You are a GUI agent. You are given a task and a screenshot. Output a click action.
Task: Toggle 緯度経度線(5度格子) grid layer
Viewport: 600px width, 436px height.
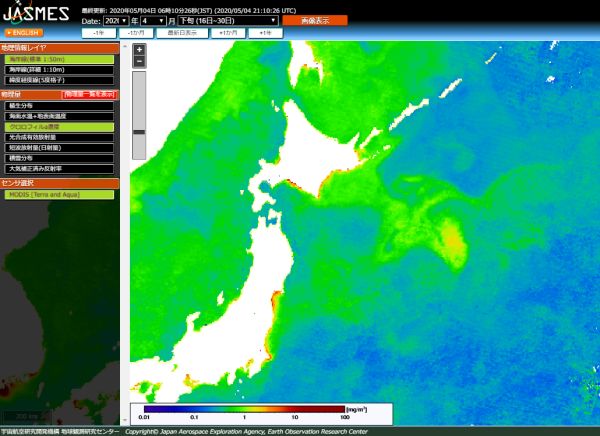(59, 80)
